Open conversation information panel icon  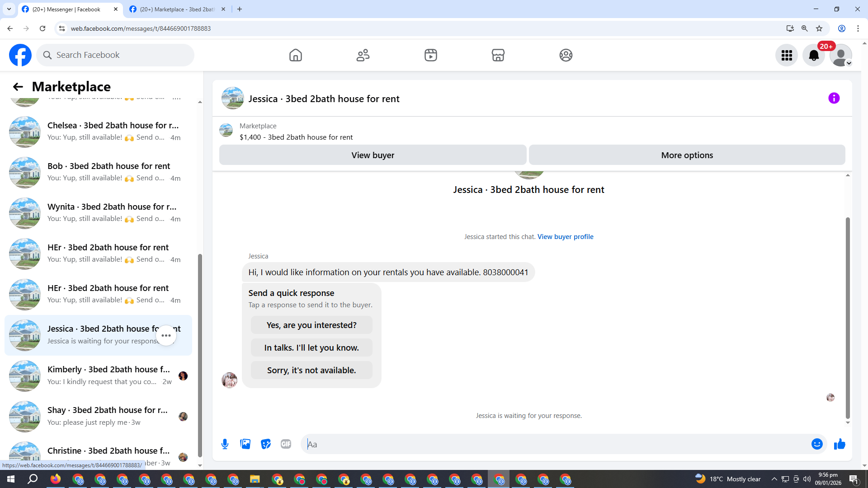click(x=834, y=98)
